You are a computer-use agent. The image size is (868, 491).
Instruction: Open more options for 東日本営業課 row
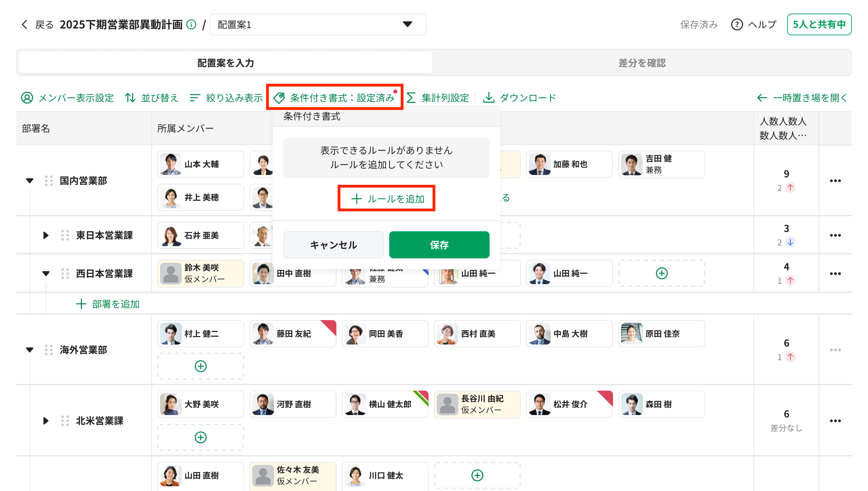click(x=835, y=235)
